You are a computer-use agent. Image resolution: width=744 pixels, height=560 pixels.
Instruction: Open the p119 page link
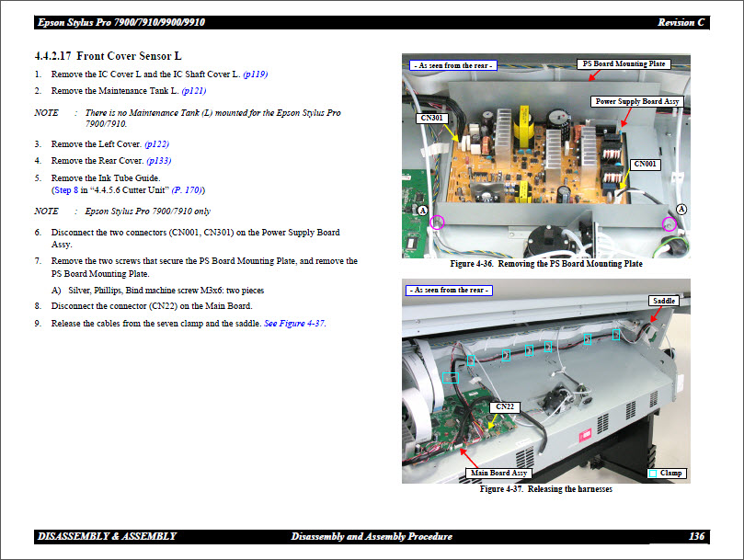(x=255, y=74)
